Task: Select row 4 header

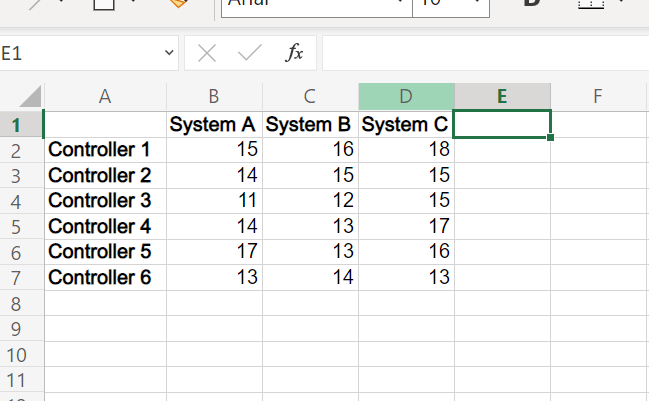Action: point(22,201)
